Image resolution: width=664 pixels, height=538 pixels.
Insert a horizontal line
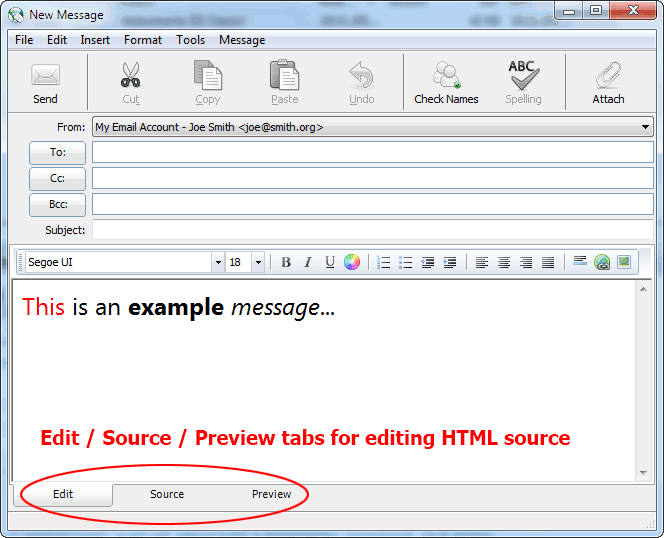[580, 261]
